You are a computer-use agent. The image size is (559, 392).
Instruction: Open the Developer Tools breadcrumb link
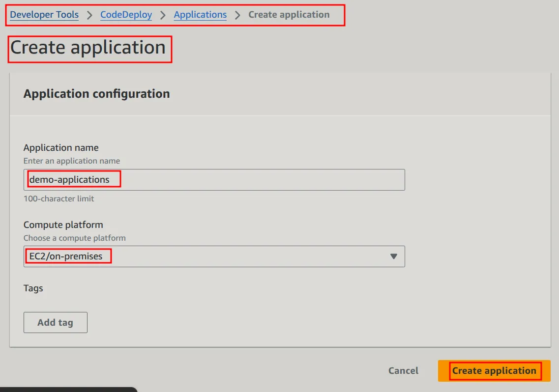point(44,15)
